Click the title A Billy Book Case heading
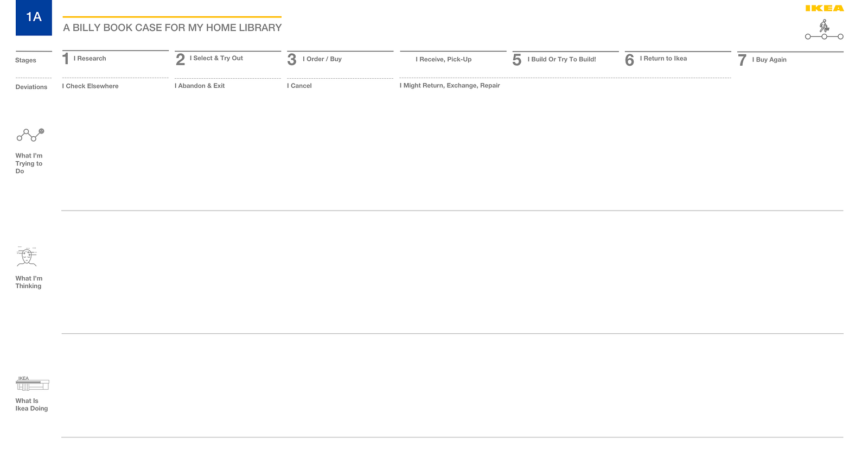868x451 pixels. 173,28
